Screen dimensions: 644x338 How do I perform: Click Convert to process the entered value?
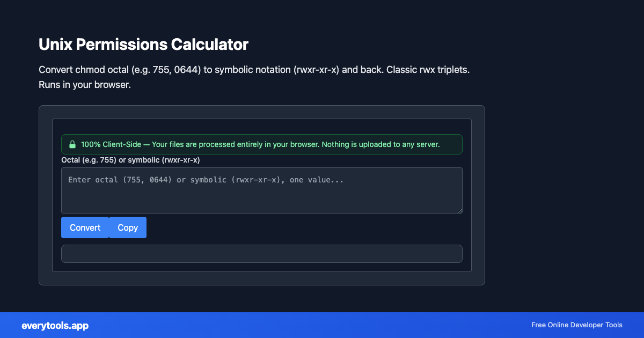point(85,227)
